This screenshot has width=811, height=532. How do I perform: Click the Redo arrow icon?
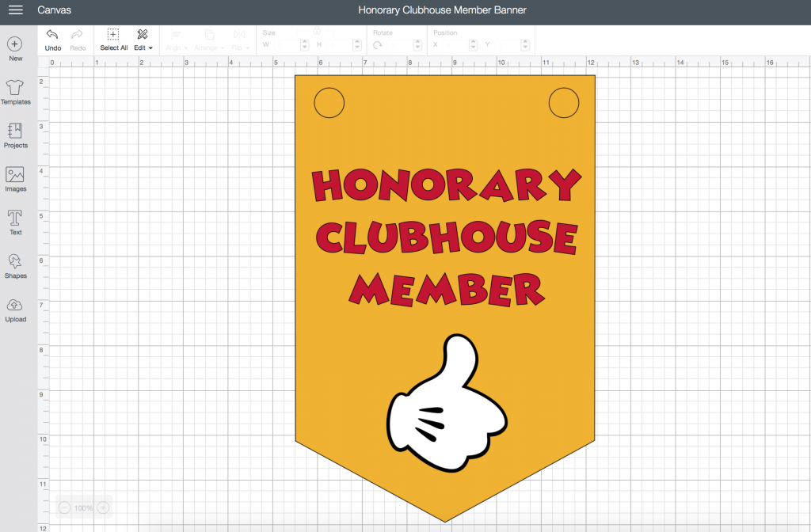click(77, 35)
